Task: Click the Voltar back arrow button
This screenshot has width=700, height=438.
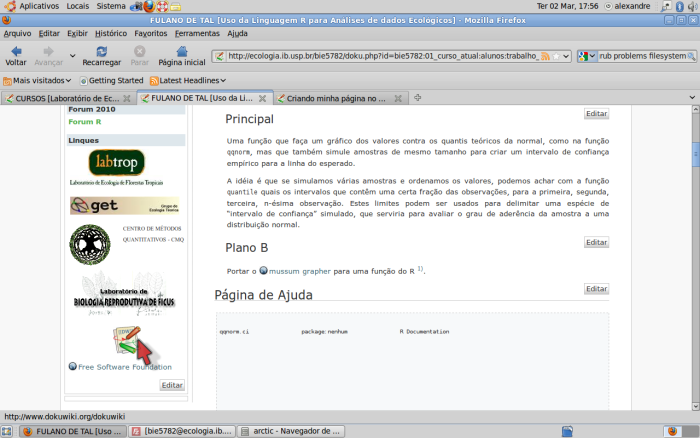Action: click(x=16, y=52)
